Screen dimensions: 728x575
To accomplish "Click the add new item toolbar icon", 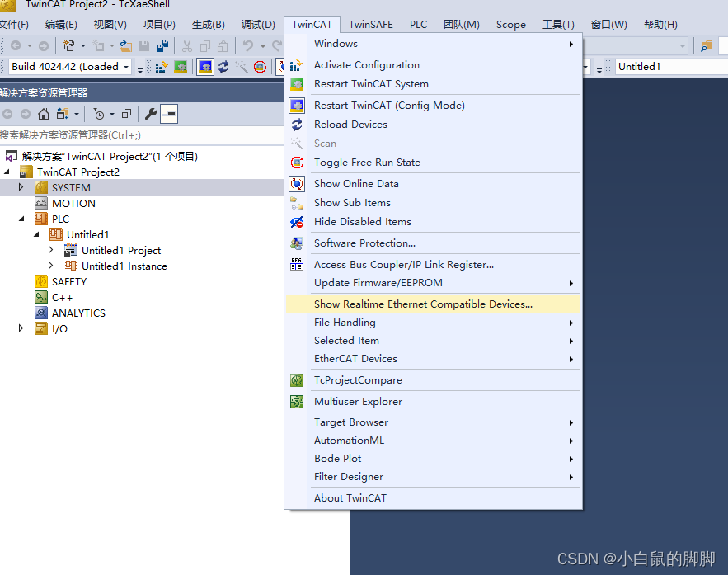I will point(99,45).
